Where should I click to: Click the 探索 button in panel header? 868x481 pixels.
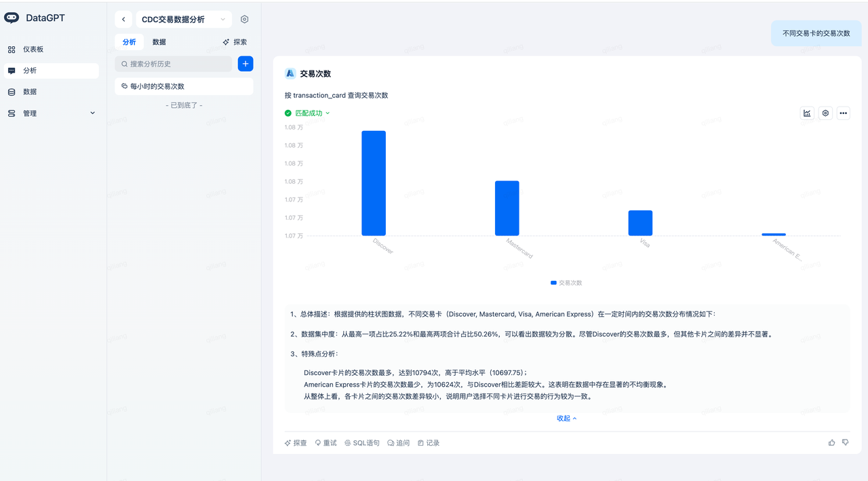pos(235,42)
